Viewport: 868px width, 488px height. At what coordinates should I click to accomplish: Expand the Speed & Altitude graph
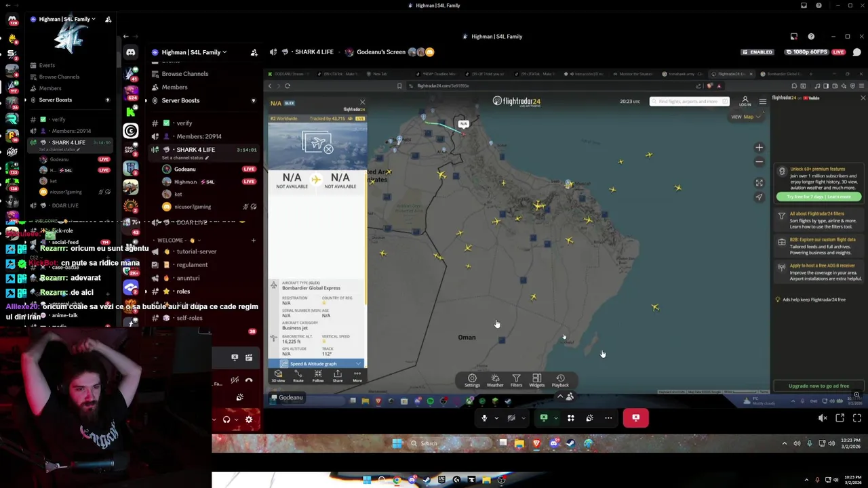coord(317,364)
